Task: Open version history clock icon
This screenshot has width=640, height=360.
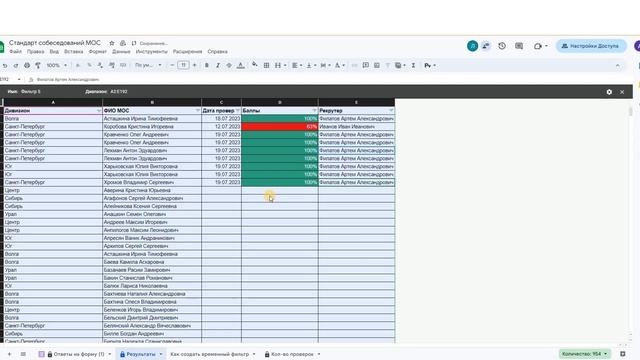Action: (502, 46)
